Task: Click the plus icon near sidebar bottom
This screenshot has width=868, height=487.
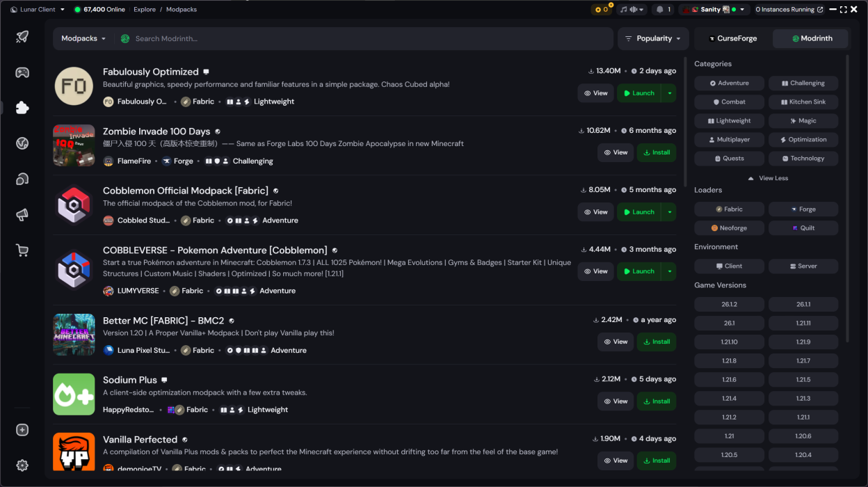Action: pos(22,430)
